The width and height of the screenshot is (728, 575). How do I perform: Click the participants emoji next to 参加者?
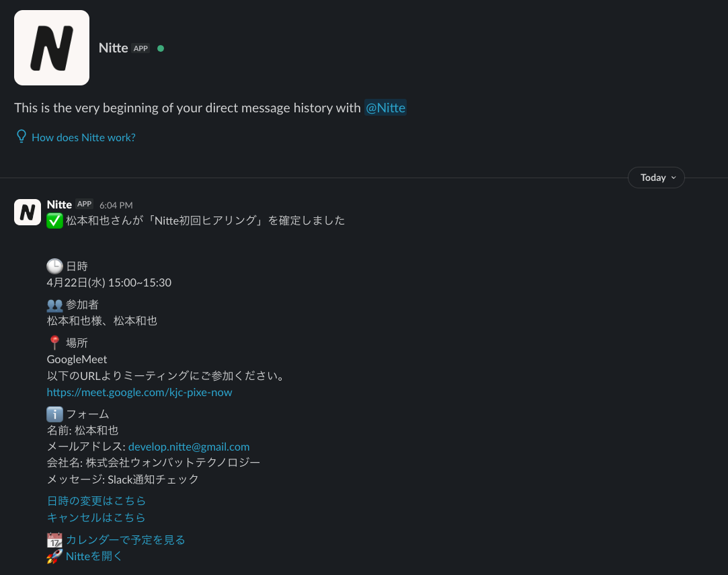point(55,305)
